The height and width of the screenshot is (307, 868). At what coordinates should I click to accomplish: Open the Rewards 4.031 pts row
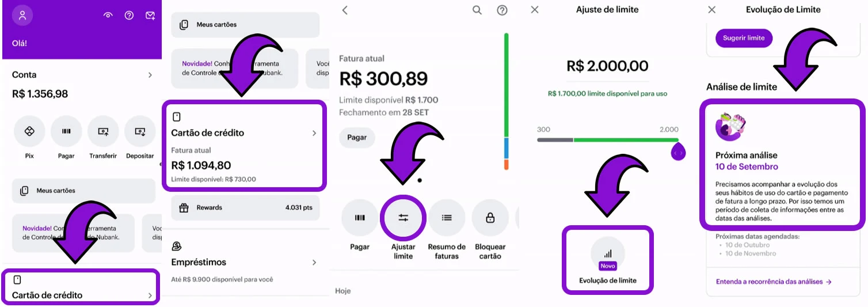[x=245, y=208]
